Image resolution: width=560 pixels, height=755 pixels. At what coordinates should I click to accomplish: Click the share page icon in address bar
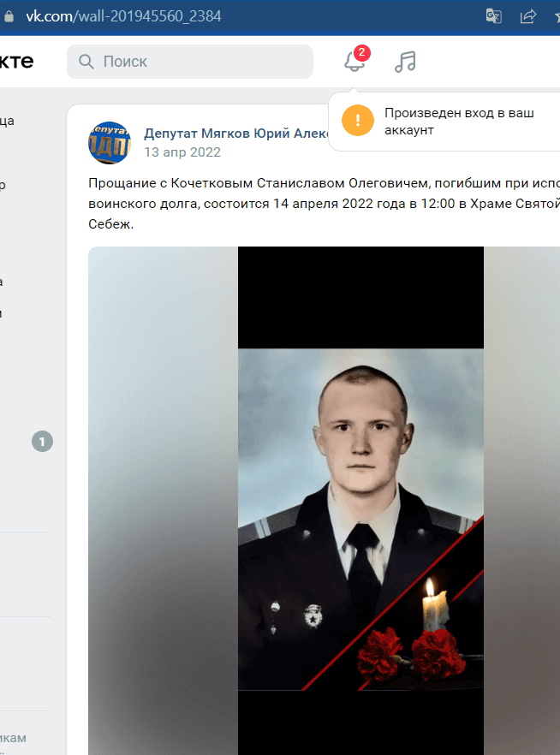[528, 16]
